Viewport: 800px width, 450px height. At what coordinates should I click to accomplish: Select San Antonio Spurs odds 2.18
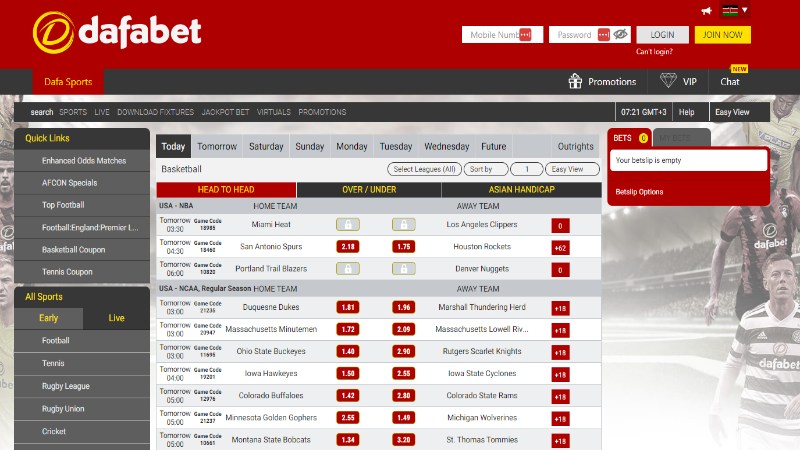point(347,246)
